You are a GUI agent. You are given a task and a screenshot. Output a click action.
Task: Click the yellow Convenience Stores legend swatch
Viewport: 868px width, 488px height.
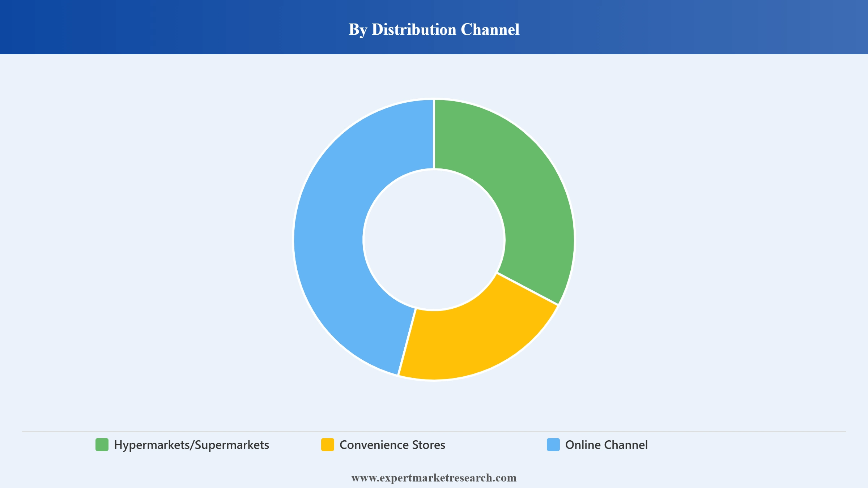coord(328,445)
